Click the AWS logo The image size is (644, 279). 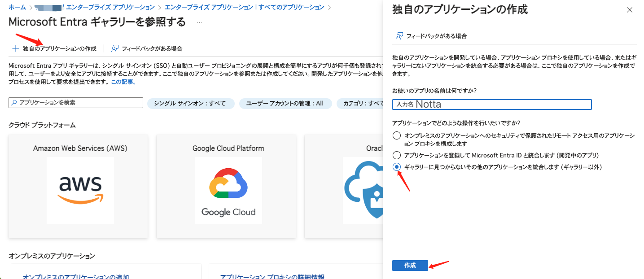[80, 190]
